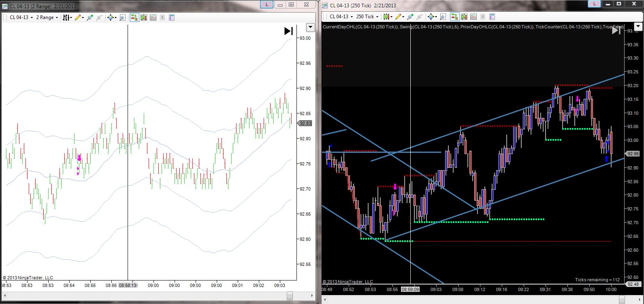Click the left scroll arrow of the 2 Range window
The width and height of the screenshot is (644, 304).
tap(4, 296)
